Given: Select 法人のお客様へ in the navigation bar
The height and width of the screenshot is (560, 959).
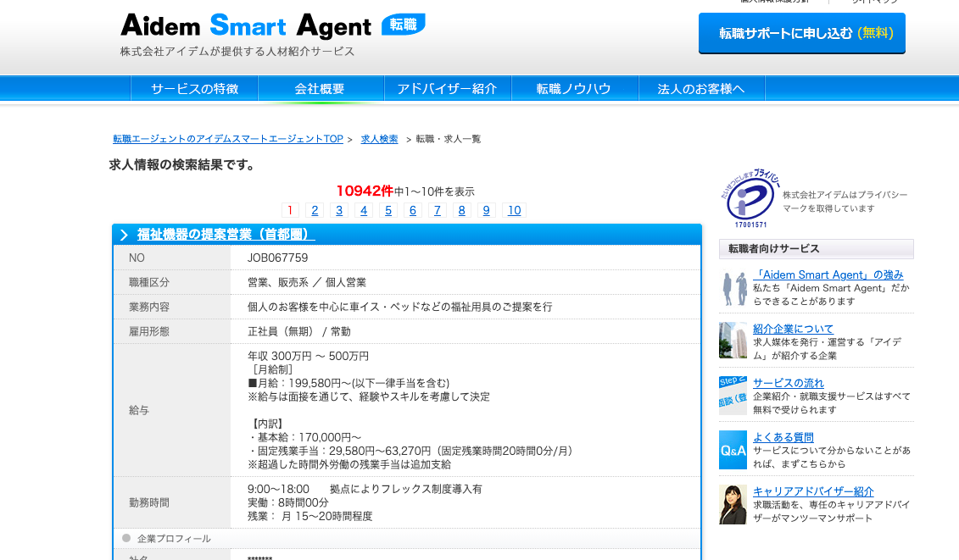Looking at the screenshot, I should tap(702, 87).
